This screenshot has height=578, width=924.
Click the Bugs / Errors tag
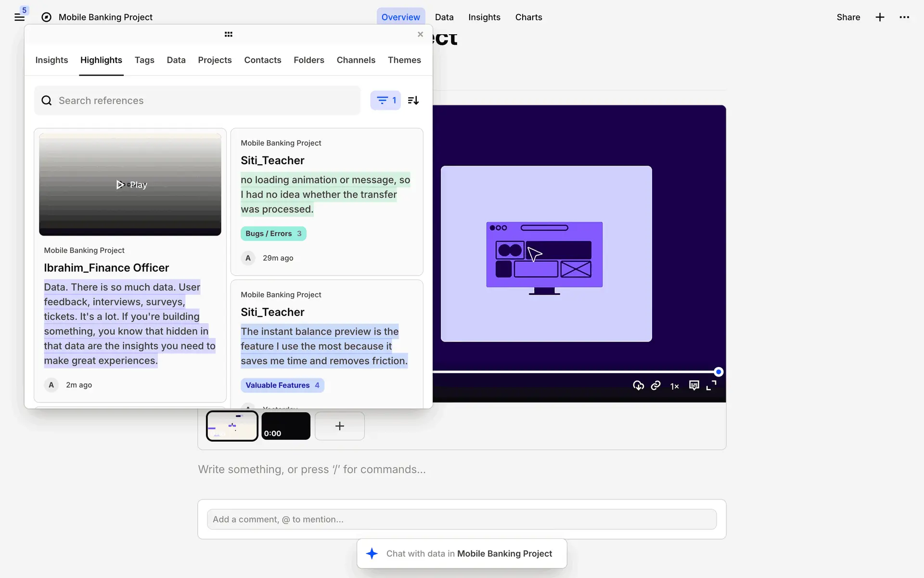pyautogui.click(x=273, y=234)
